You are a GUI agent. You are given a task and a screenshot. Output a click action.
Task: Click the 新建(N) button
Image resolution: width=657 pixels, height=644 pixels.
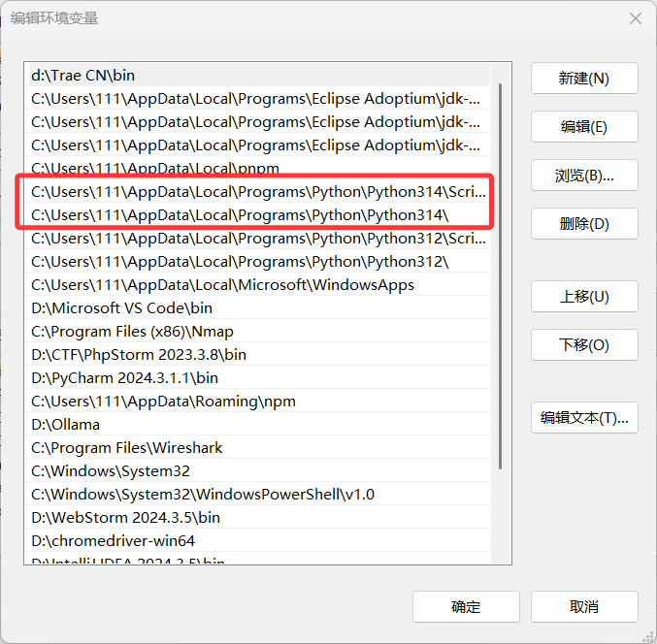[x=584, y=79]
